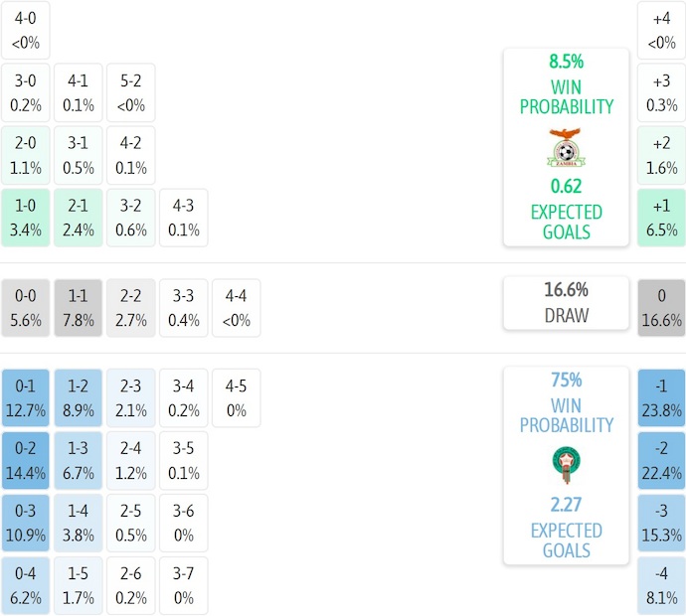Viewport: 686px width, 616px height.
Task: Select the 0-2 scoreline cell showing 14.4%
Action: tap(25, 460)
